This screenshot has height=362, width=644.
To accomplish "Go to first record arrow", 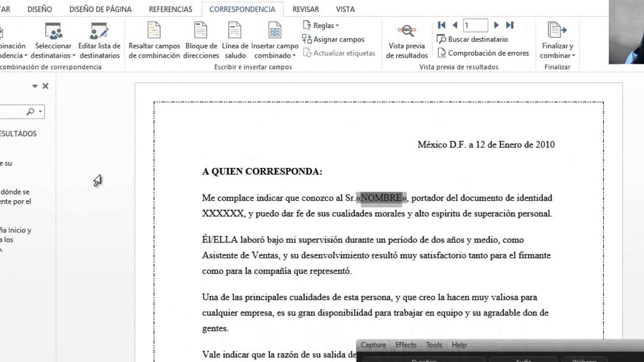I will (442, 25).
